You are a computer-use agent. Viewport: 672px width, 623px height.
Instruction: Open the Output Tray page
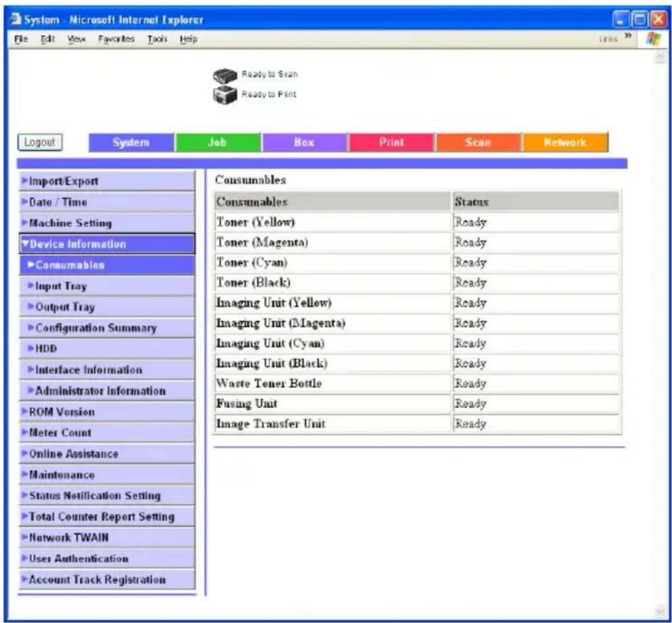click(107, 307)
